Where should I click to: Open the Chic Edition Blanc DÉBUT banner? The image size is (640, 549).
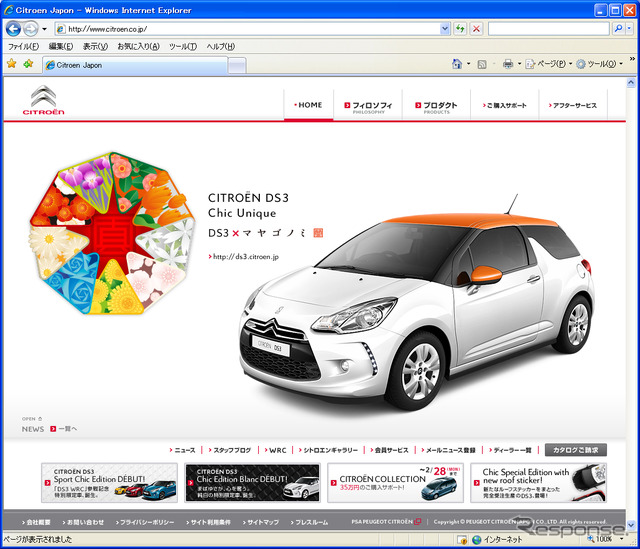(x=252, y=483)
